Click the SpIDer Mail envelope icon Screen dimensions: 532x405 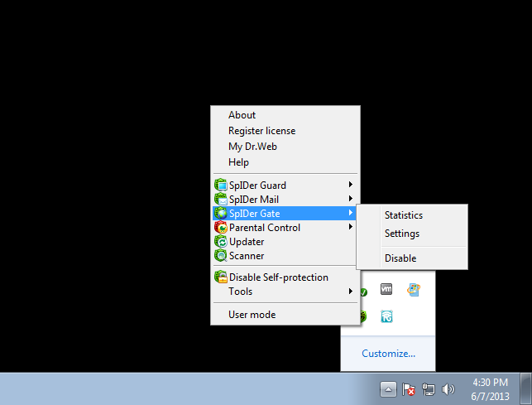tap(221, 199)
